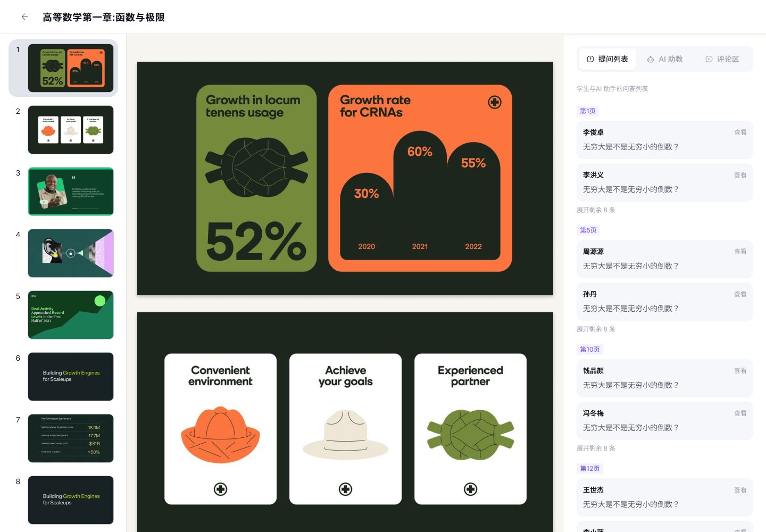Expand remaining 8 items under 第5页
This screenshot has width=766, height=532.
click(x=596, y=329)
